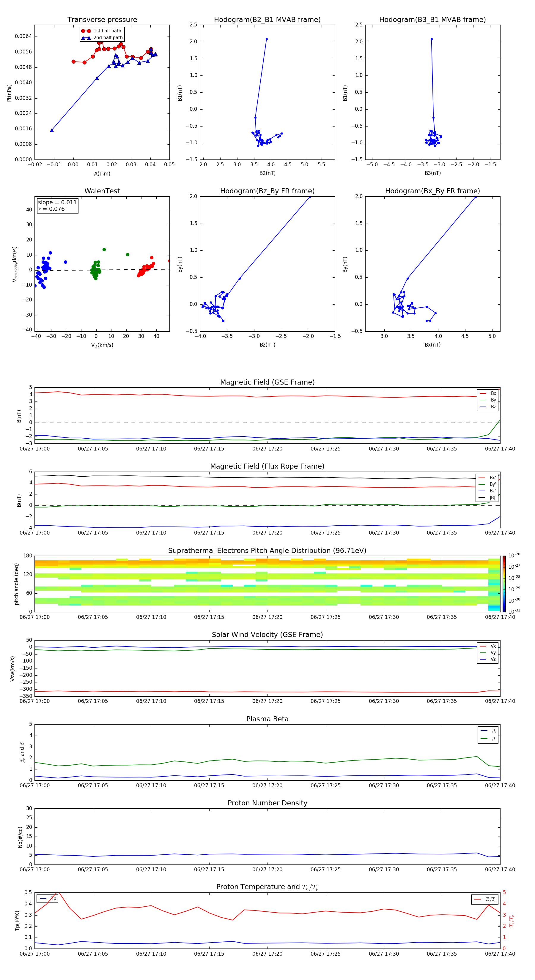Image resolution: width=535 pixels, height=980 pixels.
Task: Click the topmost point in the B2_B1 hodogram
Action: (x=267, y=39)
